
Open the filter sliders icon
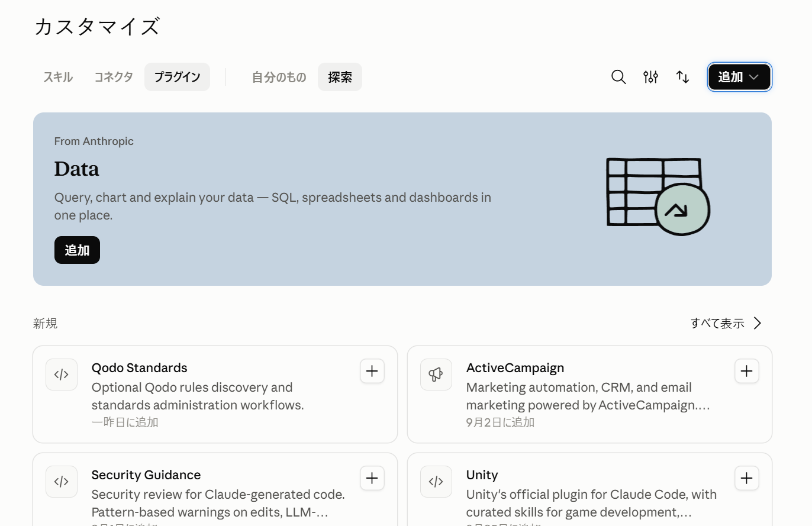click(x=650, y=77)
